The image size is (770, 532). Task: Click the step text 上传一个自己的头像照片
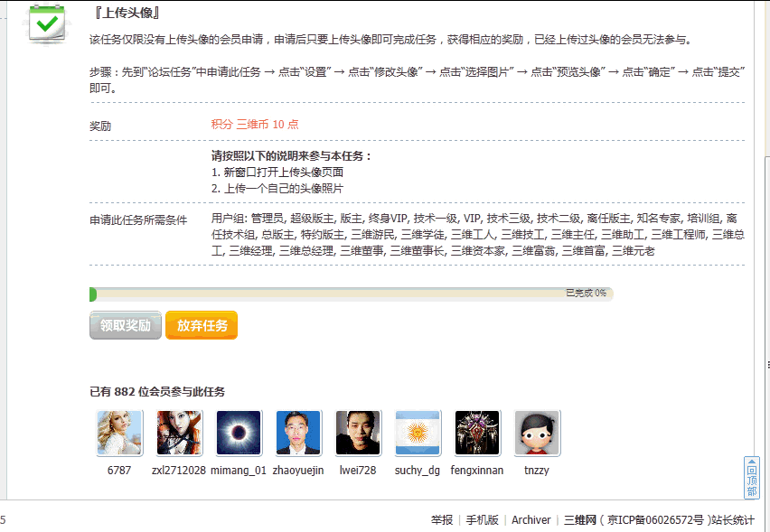pos(284,189)
